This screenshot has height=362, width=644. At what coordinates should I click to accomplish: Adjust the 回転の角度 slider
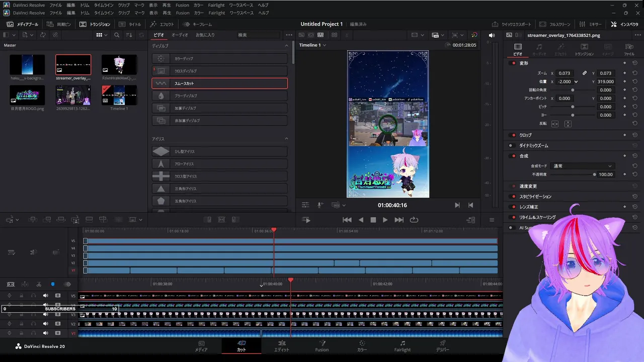point(573,90)
